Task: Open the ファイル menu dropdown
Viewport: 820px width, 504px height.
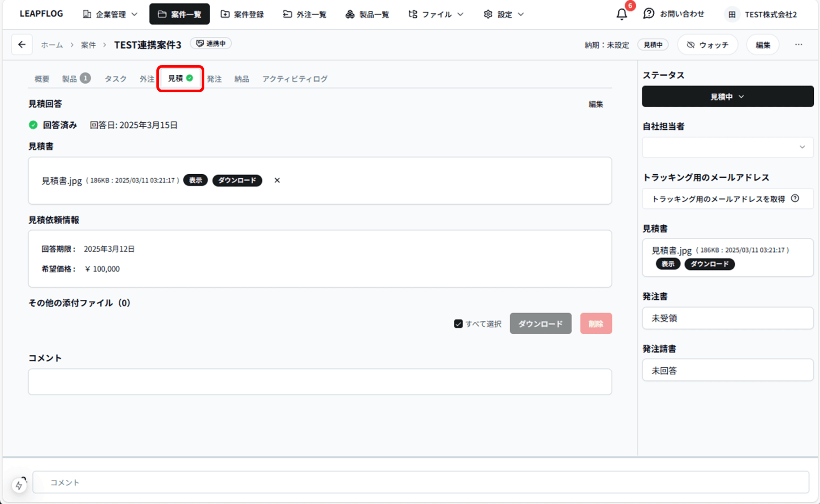Action: (436, 14)
